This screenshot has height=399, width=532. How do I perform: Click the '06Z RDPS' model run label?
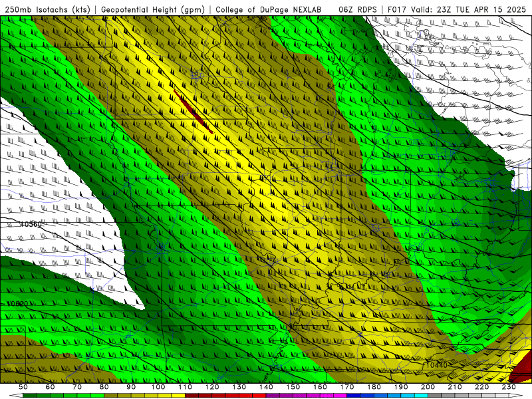(357, 10)
